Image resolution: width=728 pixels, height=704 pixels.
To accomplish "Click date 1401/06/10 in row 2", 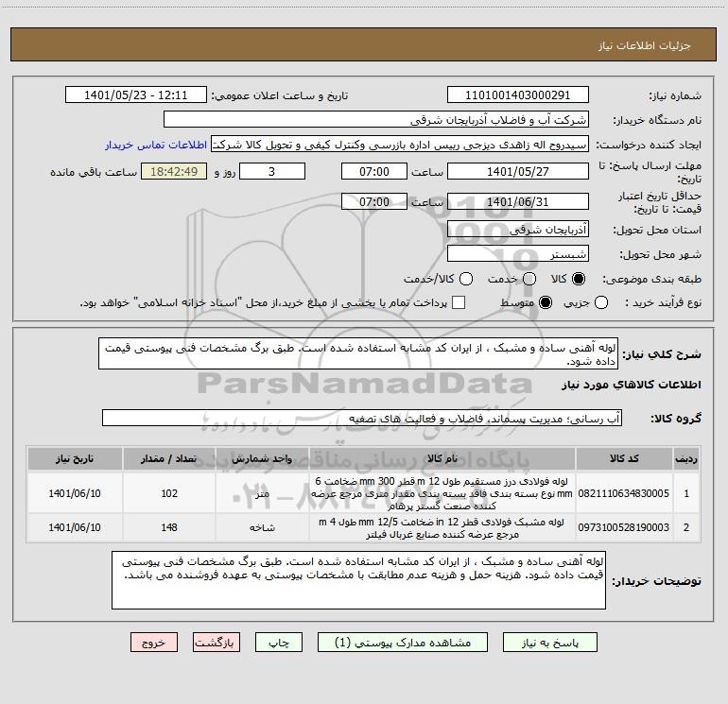I will point(75,527).
